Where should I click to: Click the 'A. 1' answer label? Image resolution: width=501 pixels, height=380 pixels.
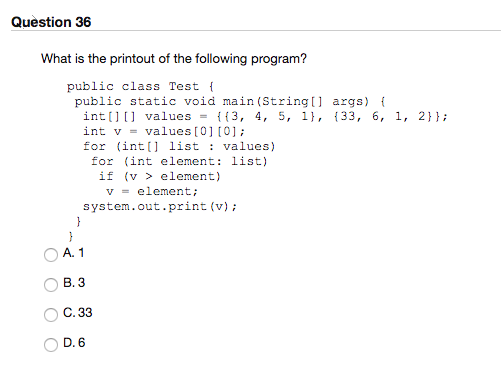coord(73,253)
